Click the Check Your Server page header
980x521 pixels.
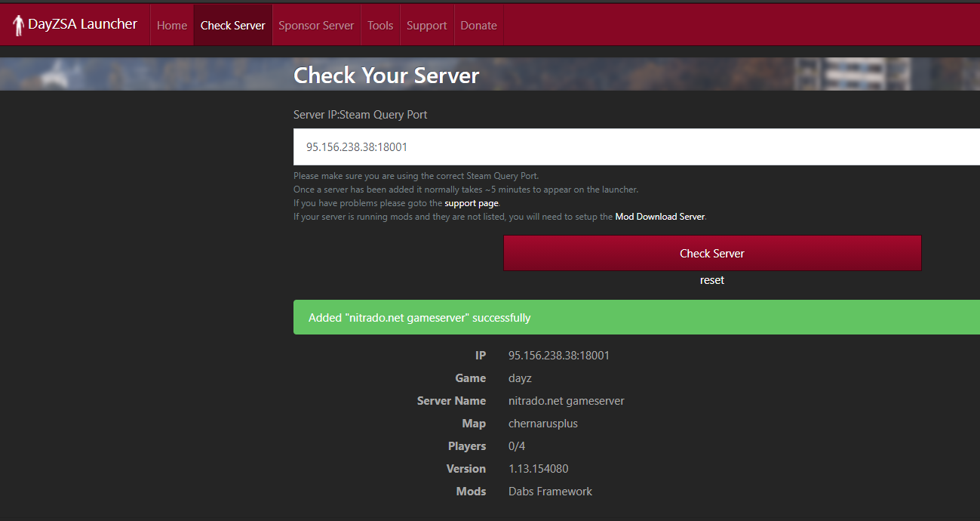pos(386,75)
